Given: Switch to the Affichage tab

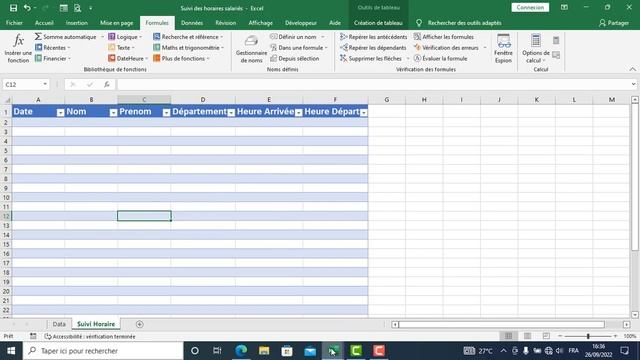Looking at the screenshot, I should 260,23.
